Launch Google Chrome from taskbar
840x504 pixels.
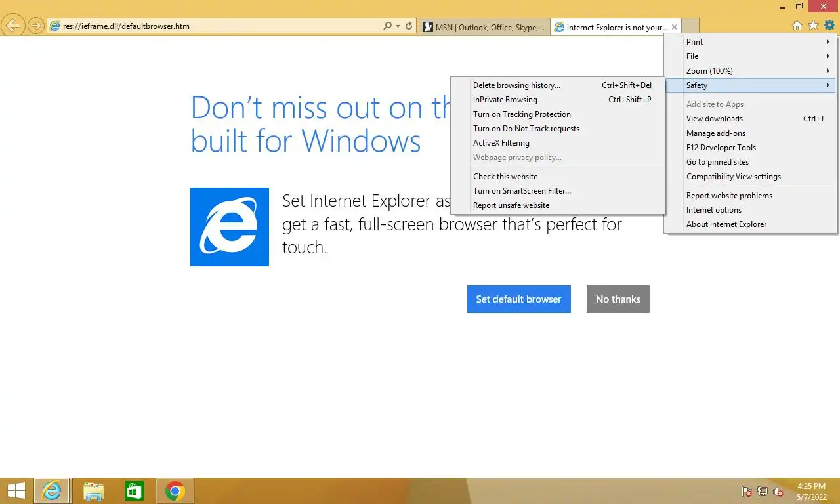tap(175, 491)
